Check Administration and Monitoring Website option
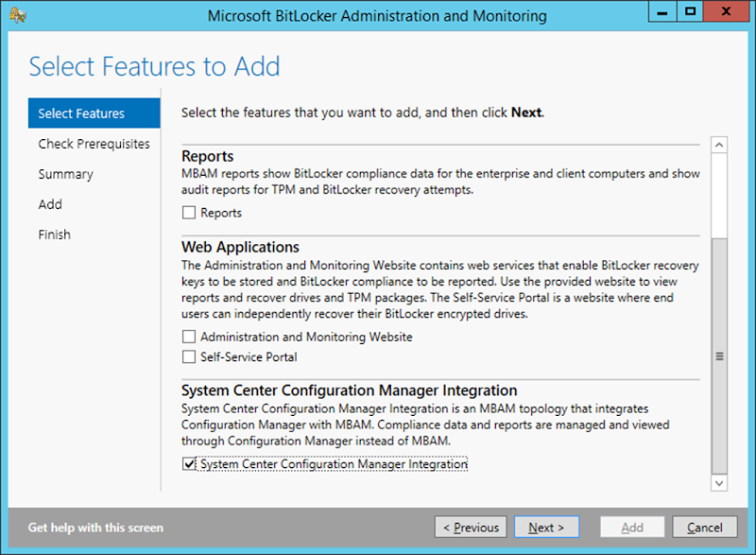The width and height of the screenshot is (756, 555). click(189, 337)
